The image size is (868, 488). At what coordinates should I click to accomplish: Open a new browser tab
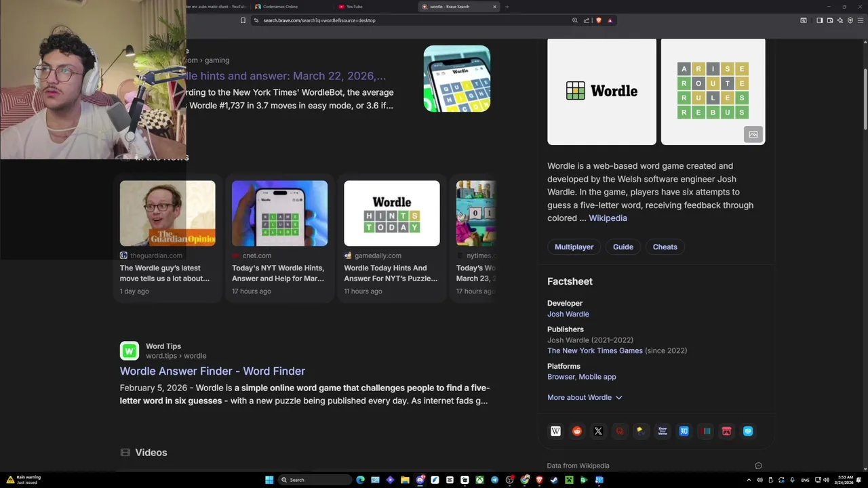[x=507, y=7]
